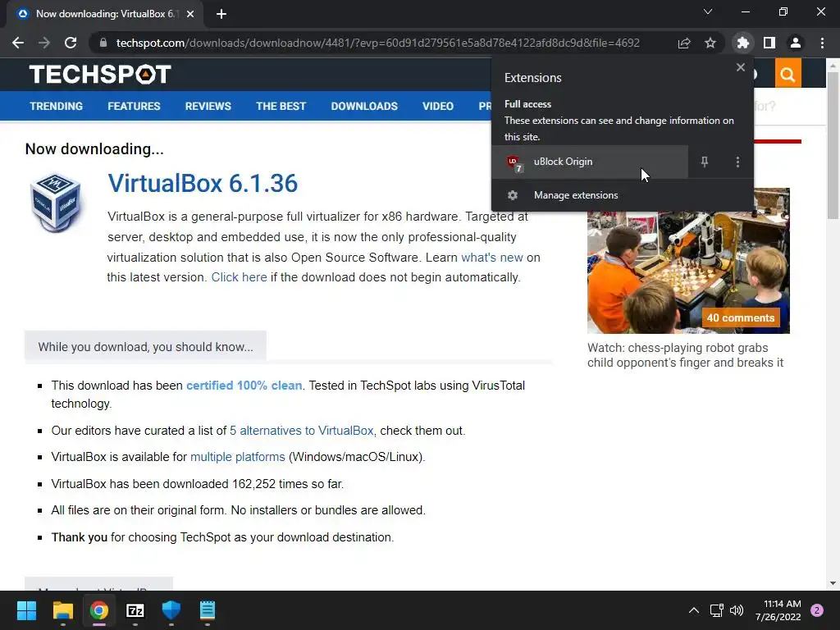Go to the Trending section

57,106
